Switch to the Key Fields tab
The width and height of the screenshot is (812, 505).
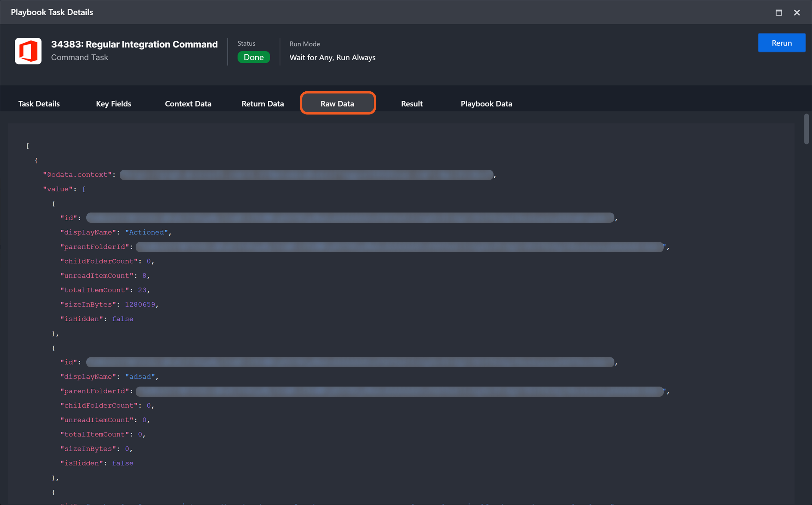(114, 104)
